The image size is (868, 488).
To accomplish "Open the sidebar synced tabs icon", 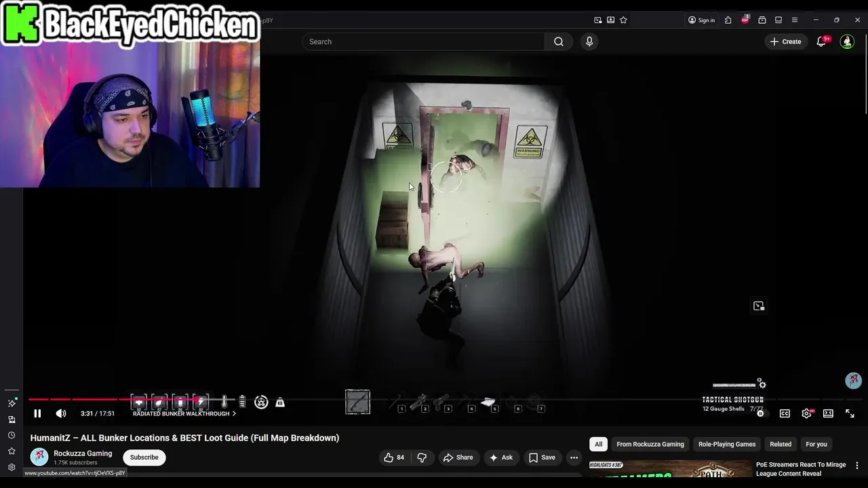I will tap(12, 420).
